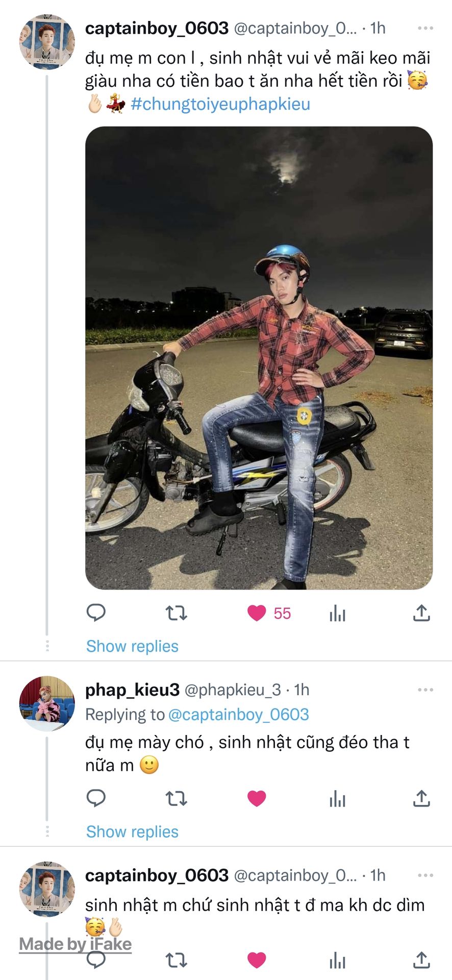Image resolution: width=452 pixels, height=980 pixels.
Task: Show replies under phap_kieu3's tweet
Action: pyautogui.click(x=132, y=832)
